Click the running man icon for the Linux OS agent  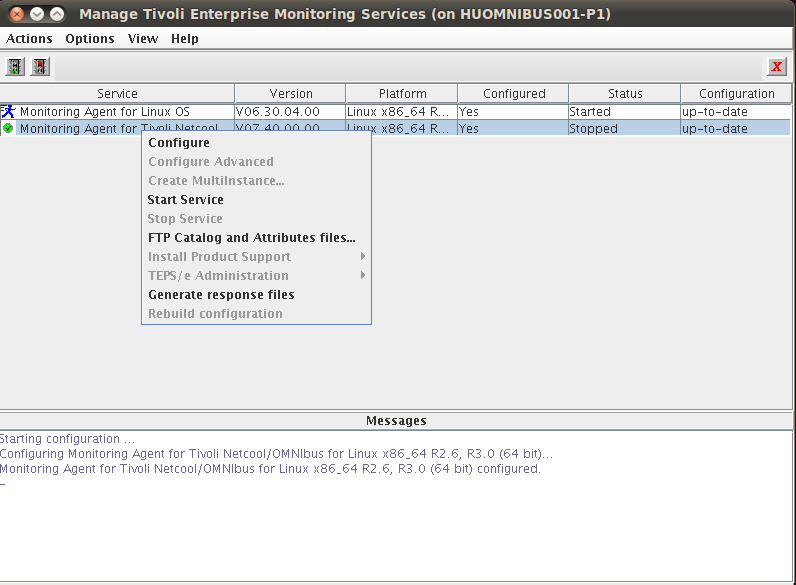[8, 112]
